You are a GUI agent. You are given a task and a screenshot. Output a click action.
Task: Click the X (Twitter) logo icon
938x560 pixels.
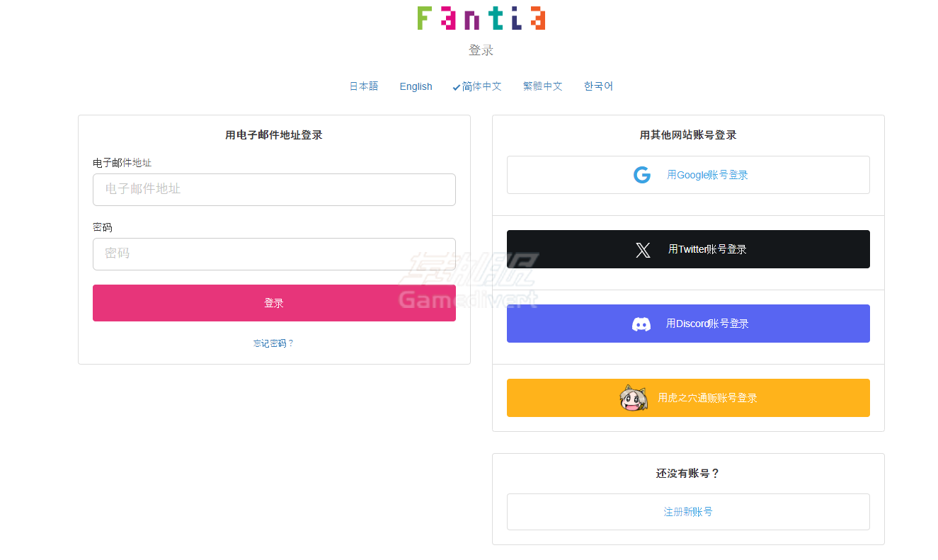[x=643, y=249]
